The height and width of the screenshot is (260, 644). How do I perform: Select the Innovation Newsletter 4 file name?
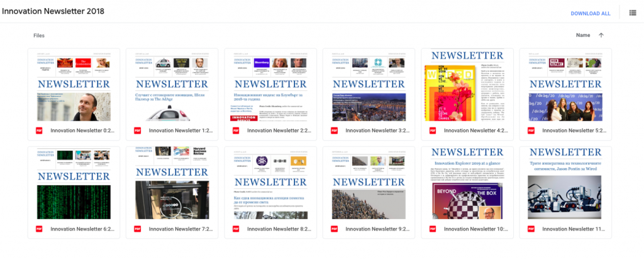tap(475, 131)
